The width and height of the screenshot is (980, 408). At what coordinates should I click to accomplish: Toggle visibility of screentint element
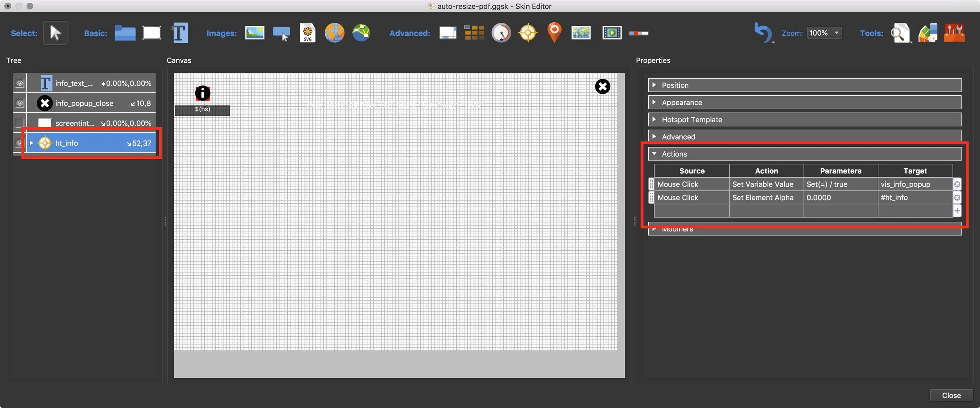20,123
